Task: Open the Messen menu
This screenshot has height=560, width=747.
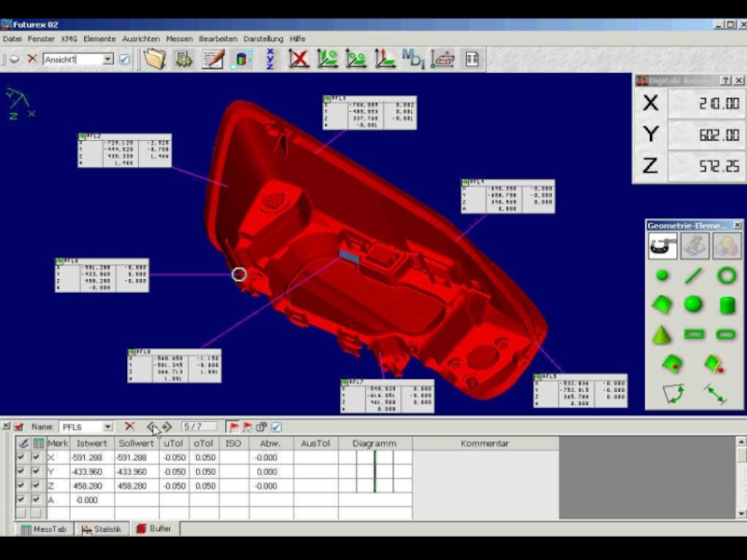Action: [179, 39]
